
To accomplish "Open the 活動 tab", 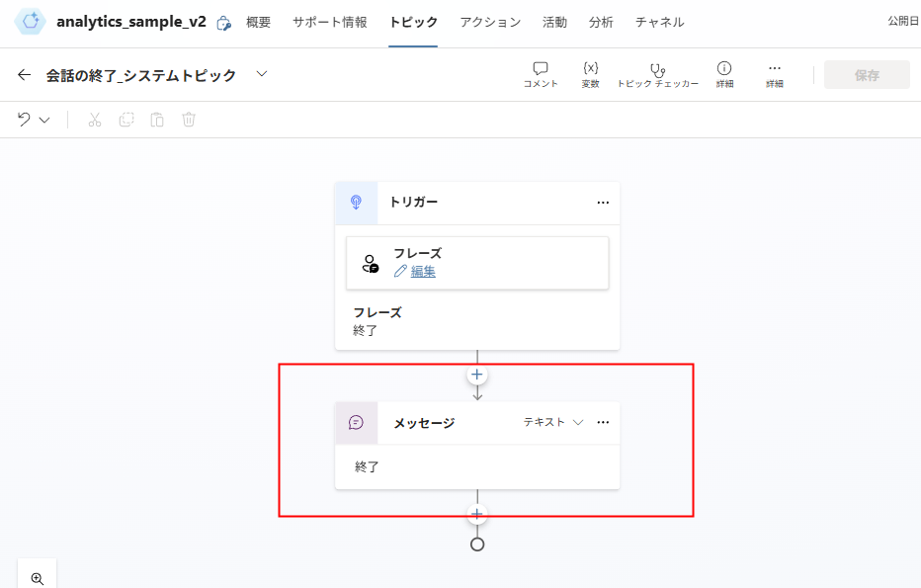I will coord(555,23).
